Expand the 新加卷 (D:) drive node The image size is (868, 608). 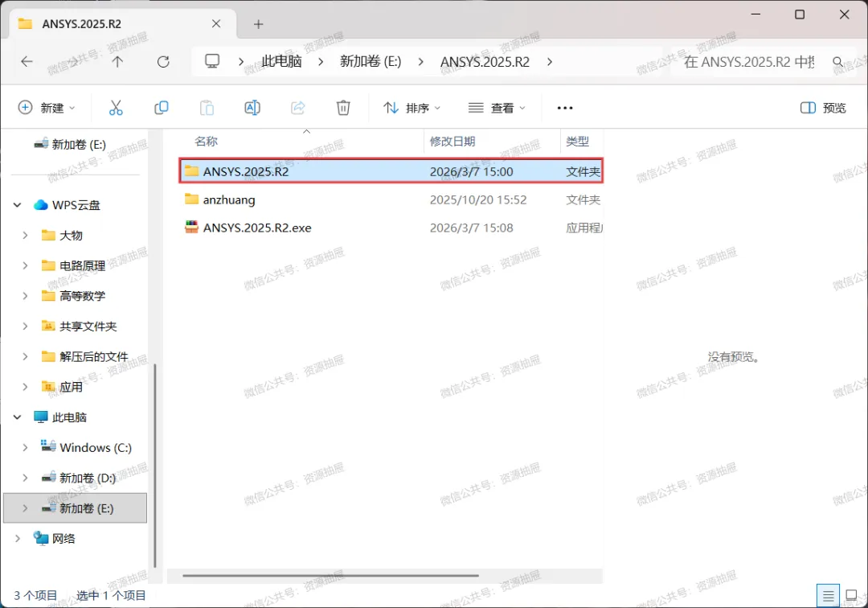click(25, 478)
